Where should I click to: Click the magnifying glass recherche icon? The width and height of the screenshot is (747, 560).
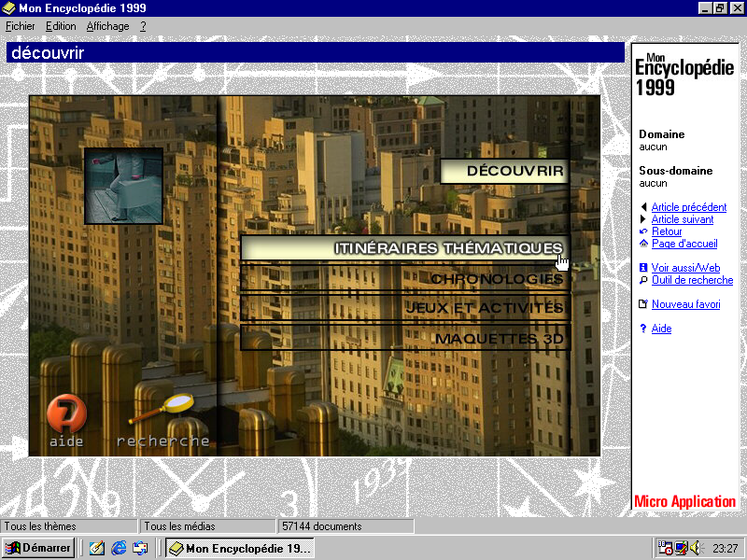pyautogui.click(x=162, y=409)
